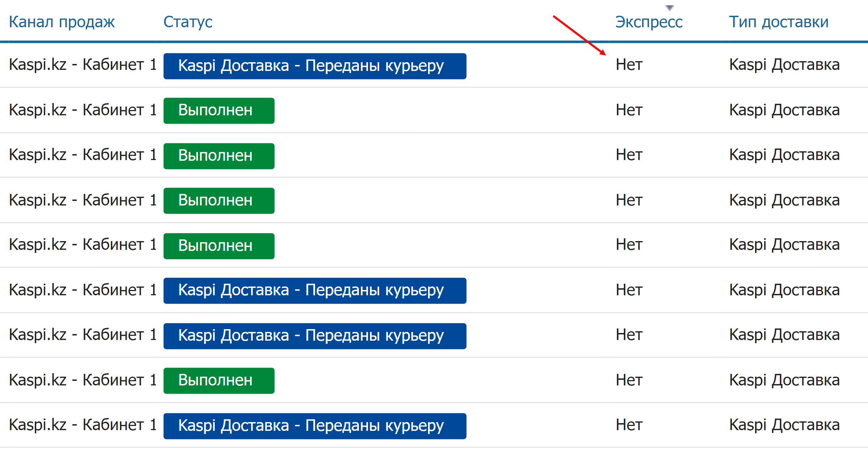Select fifth row's Kaspi Доставка delivery type cell
This screenshot has width=868, height=449.
click(784, 245)
